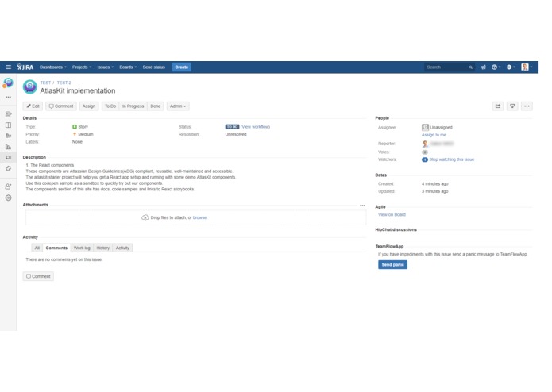Open the reports chart icon in the sidebar
This screenshot has width=552, height=392.
(x=9, y=147)
